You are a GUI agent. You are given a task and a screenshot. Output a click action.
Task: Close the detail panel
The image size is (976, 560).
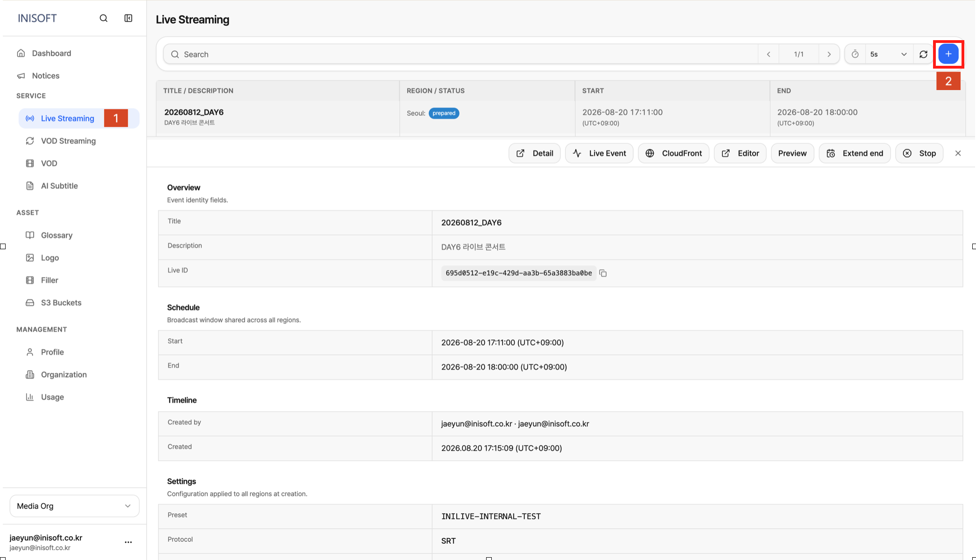point(958,153)
